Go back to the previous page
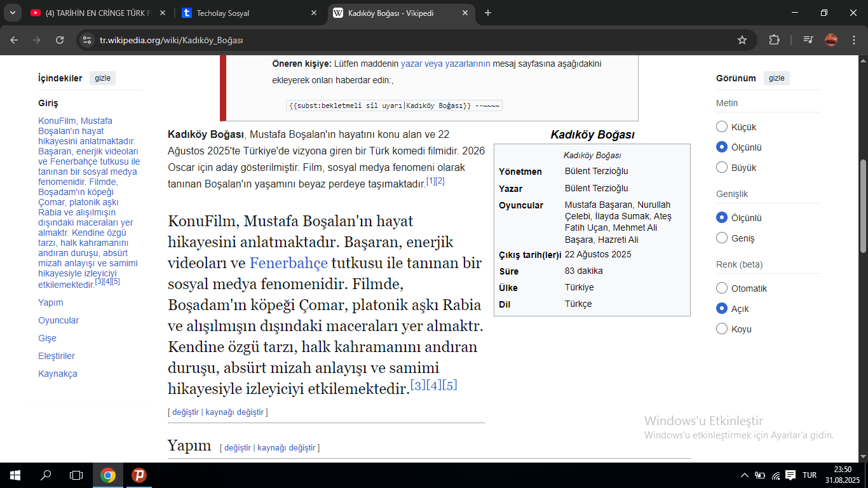868x488 pixels. click(x=14, y=40)
